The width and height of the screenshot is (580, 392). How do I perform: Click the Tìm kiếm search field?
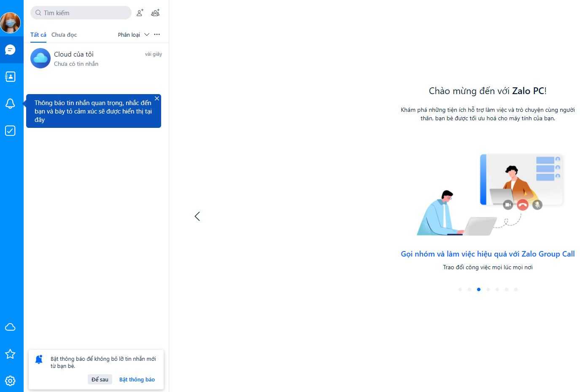[x=81, y=13]
